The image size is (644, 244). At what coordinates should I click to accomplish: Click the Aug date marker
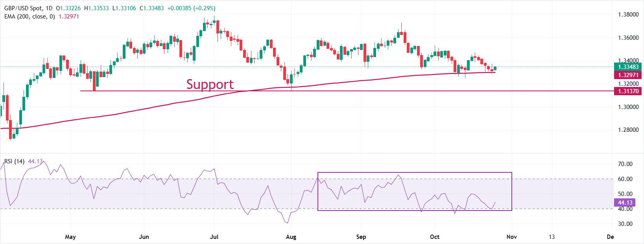tap(291, 237)
